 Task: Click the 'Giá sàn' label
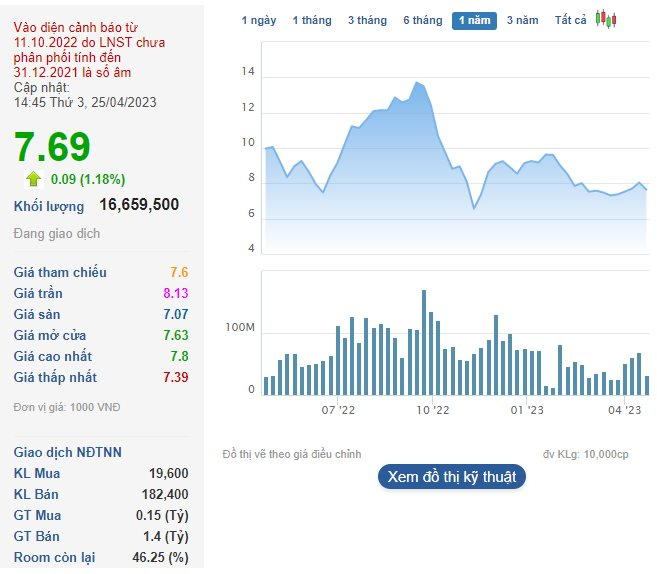pyautogui.click(x=37, y=314)
